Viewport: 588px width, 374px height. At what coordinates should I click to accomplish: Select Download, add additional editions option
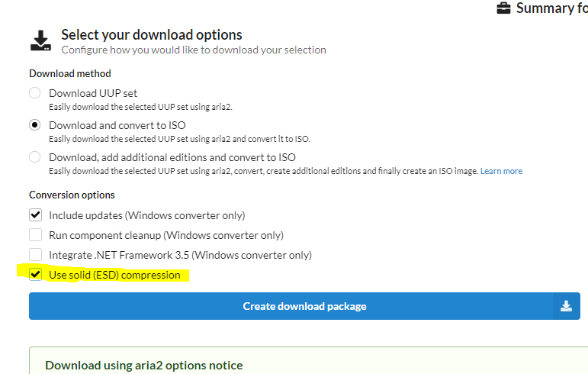tap(35, 157)
